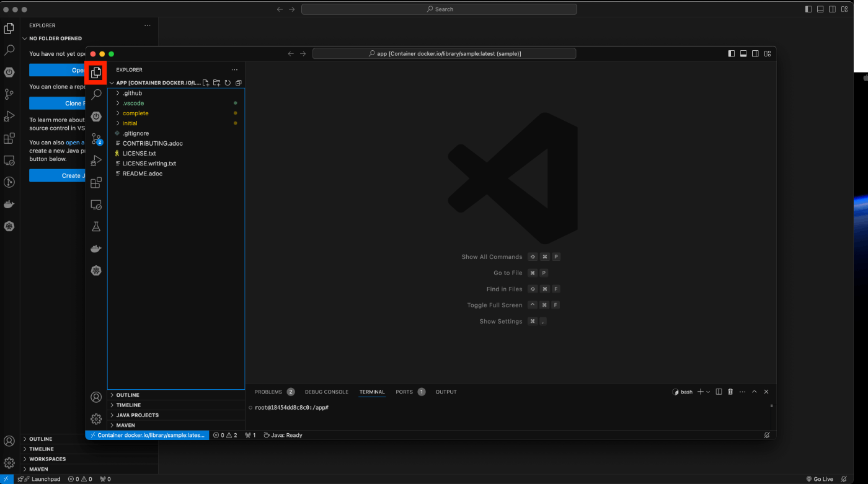Open Extensions view in front window activity bar
Image resolution: width=868 pixels, height=484 pixels.
coord(96,183)
